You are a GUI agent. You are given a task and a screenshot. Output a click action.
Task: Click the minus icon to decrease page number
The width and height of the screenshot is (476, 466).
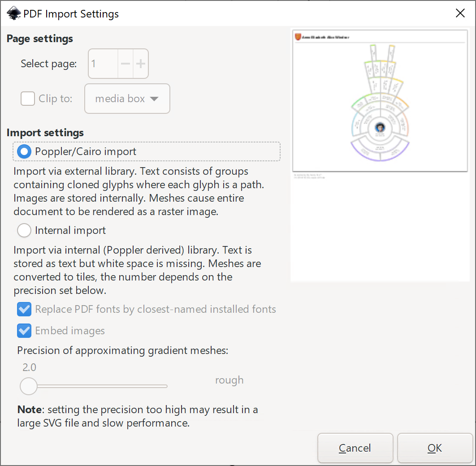tap(125, 63)
